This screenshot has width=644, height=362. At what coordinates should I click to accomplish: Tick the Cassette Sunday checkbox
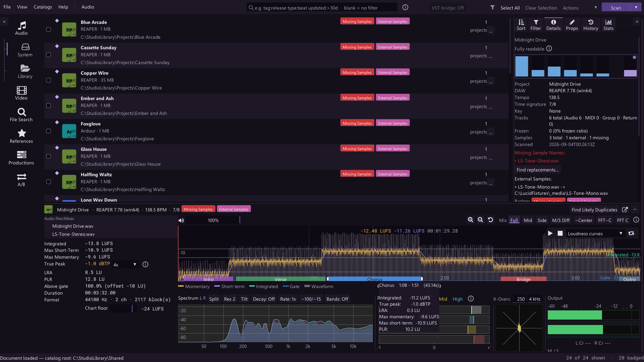[x=49, y=55]
